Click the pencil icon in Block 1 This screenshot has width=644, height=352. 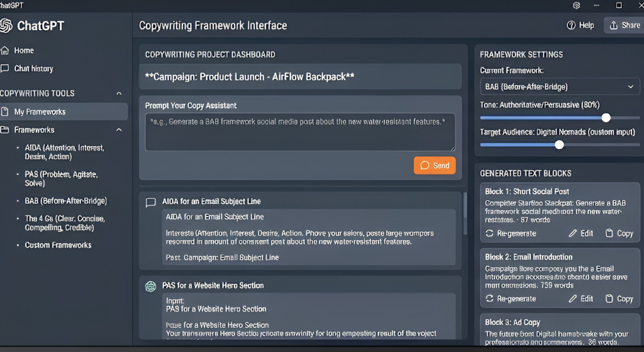click(572, 234)
